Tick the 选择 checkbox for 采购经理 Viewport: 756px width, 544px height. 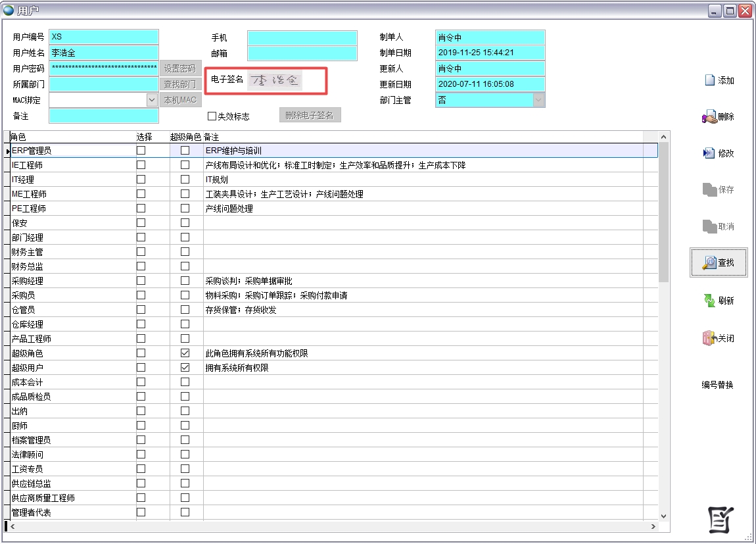pyautogui.click(x=141, y=281)
